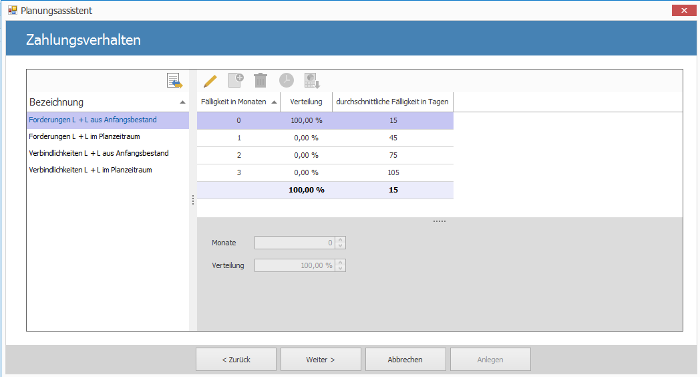Image resolution: width=700 pixels, height=377 pixels.
Task: Click the Planungsassistent window title icon
Action: pyautogui.click(x=12, y=10)
